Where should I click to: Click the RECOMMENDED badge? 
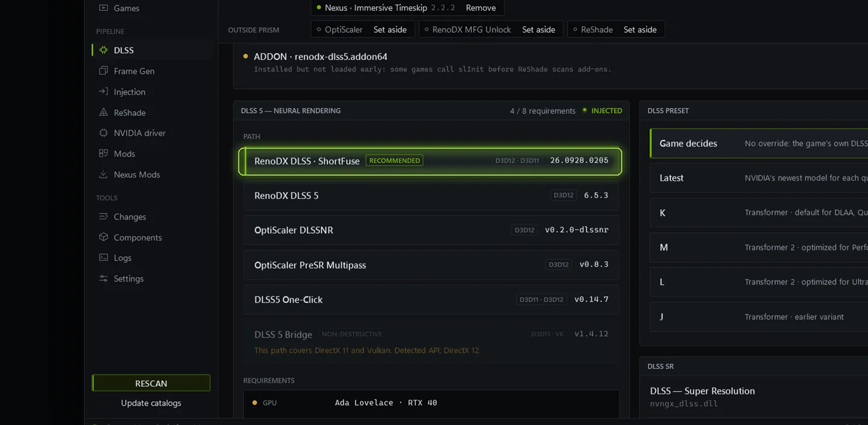pyautogui.click(x=394, y=160)
